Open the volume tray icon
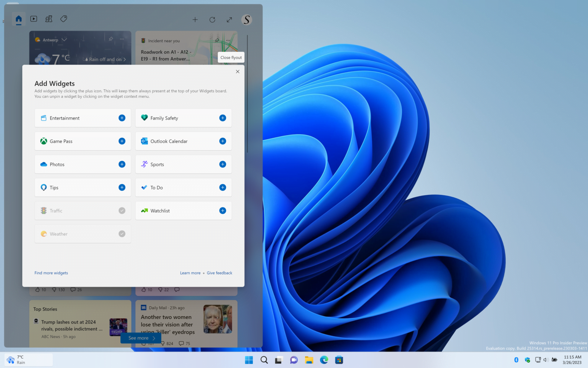 click(546, 360)
